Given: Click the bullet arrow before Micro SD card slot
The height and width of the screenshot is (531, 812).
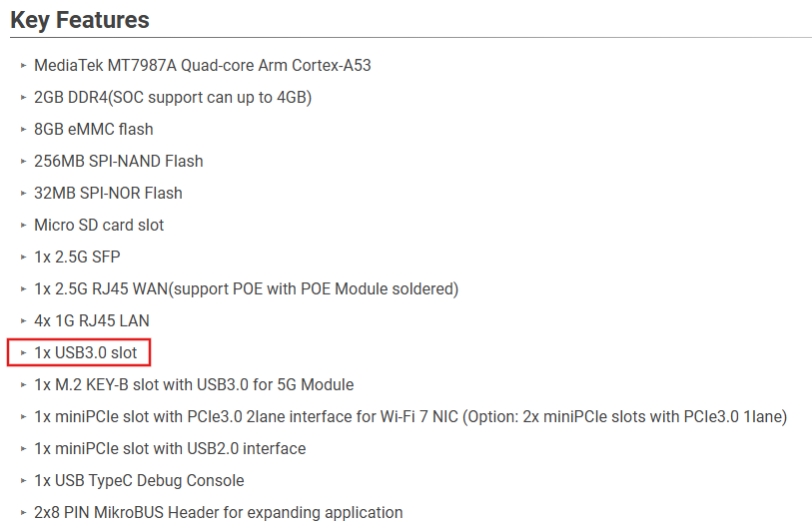Looking at the screenshot, I should (x=23, y=226).
